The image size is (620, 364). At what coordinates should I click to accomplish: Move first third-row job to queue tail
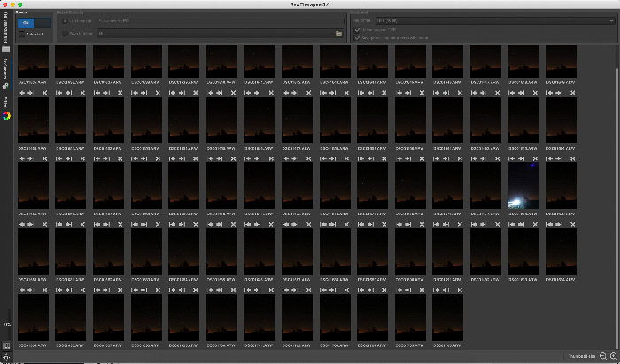click(x=30, y=159)
